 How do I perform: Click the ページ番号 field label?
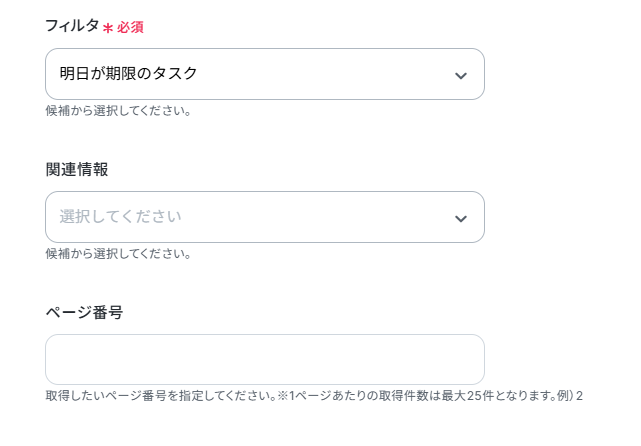coord(84,312)
